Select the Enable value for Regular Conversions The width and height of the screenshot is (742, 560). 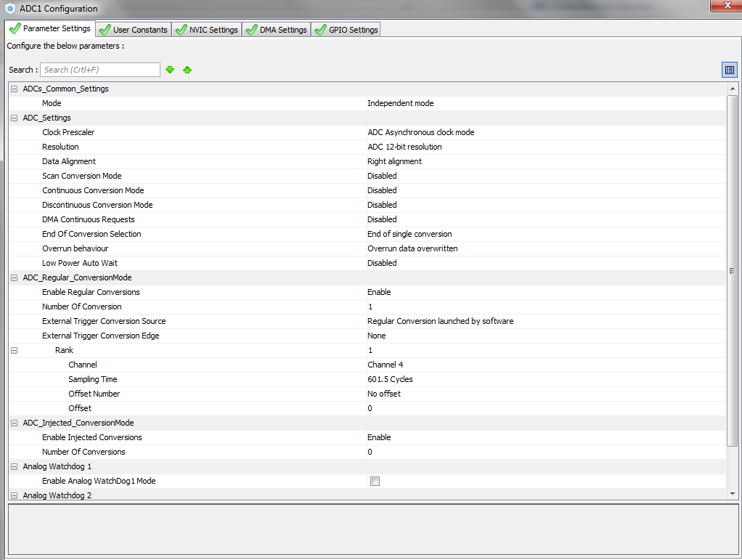(378, 292)
